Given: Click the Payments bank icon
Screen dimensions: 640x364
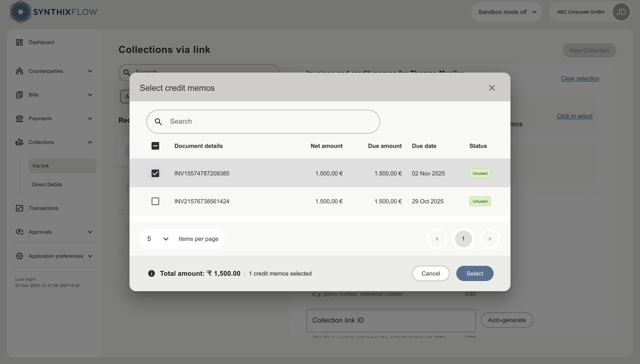Looking at the screenshot, I should click(19, 119).
